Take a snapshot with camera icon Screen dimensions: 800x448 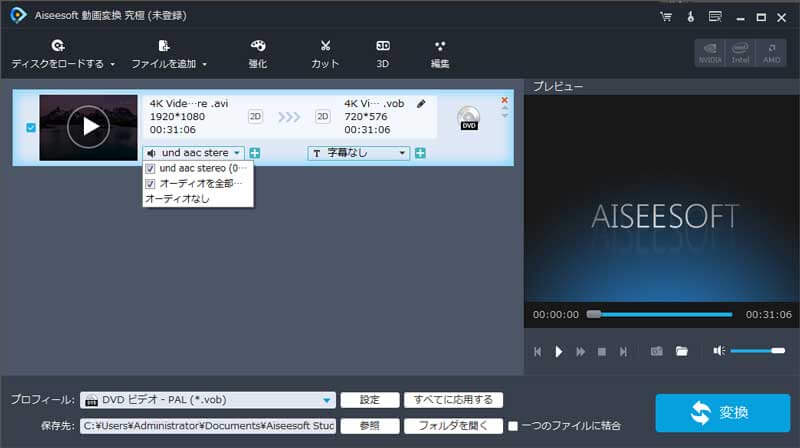point(657,351)
